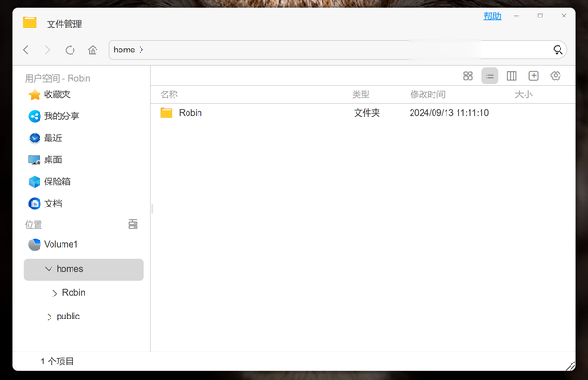Click the 2024/09/13 11:11:10 date cell
Viewport: 588px width, 380px height.
click(x=449, y=113)
